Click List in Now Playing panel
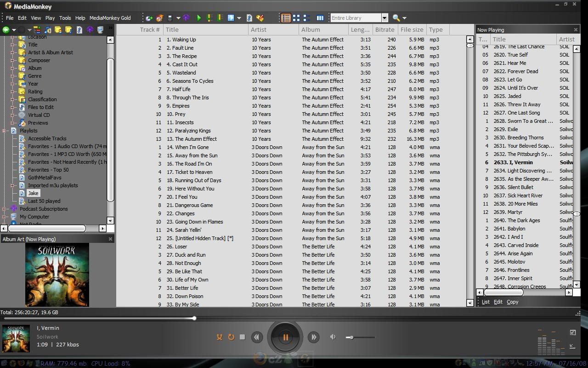The image size is (588, 368). (x=486, y=302)
